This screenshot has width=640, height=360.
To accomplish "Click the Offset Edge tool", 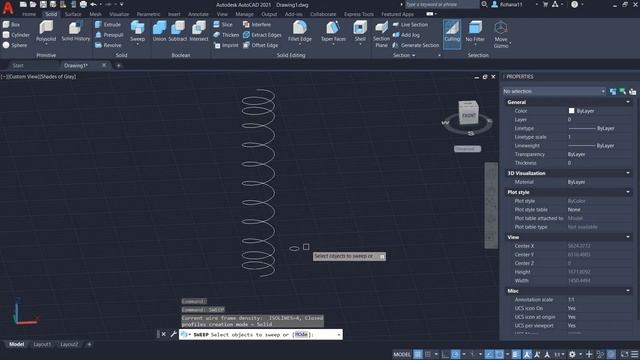I will click(260, 45).
